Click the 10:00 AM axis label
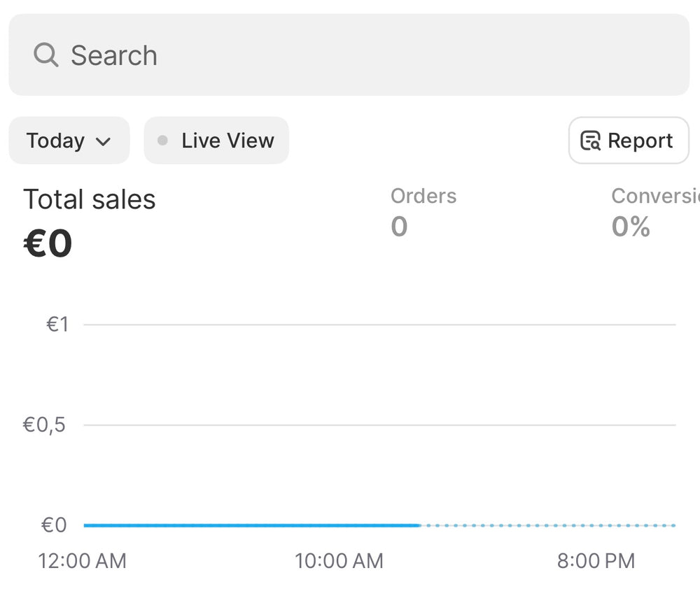Screen dimensions: 700x596 click(x=339, y=560)
